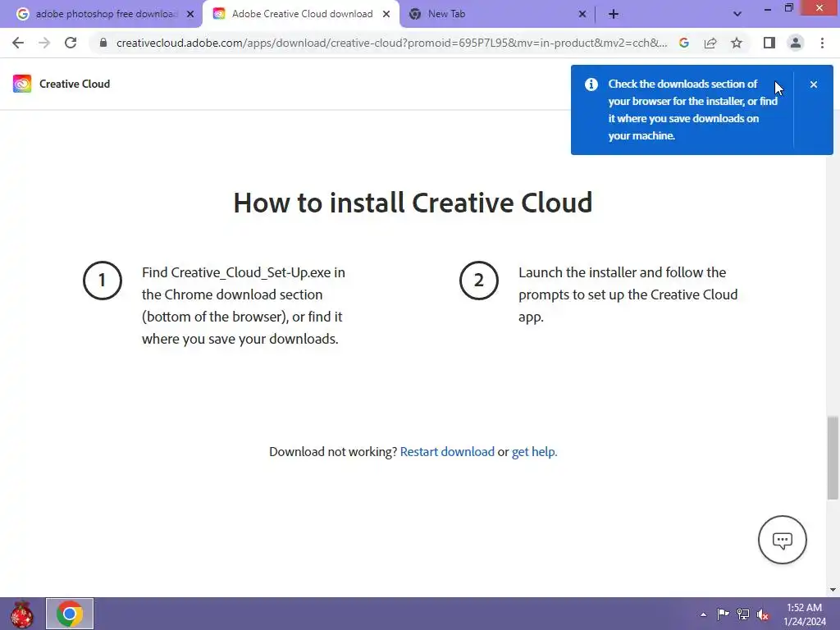
Task: Close the New Tab tab
Action: (582, 14)
